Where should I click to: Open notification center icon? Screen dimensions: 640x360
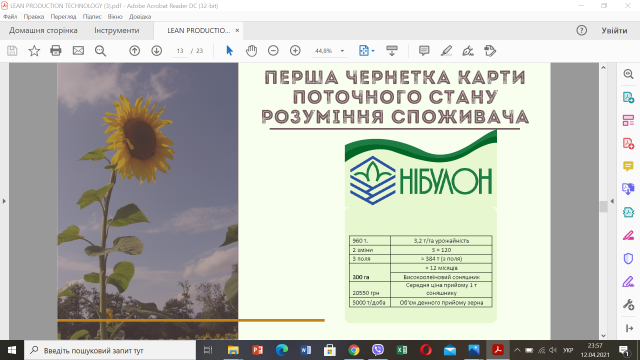tap(624, 350)
